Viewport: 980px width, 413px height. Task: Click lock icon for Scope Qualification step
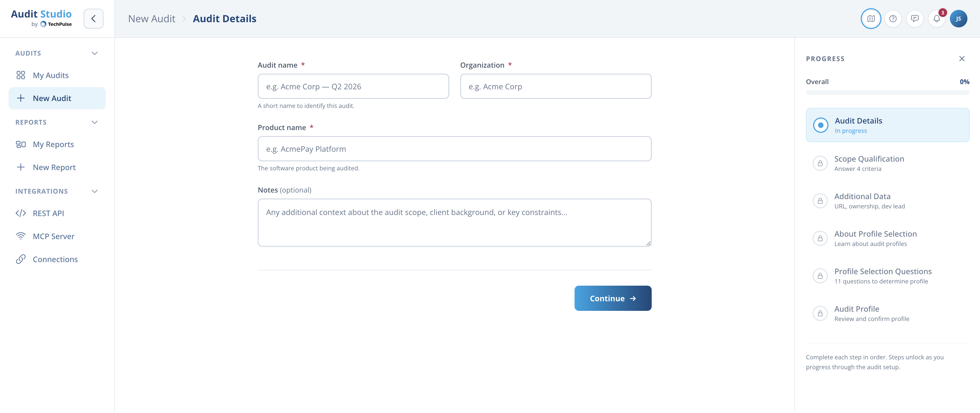[x=820, y=164]
